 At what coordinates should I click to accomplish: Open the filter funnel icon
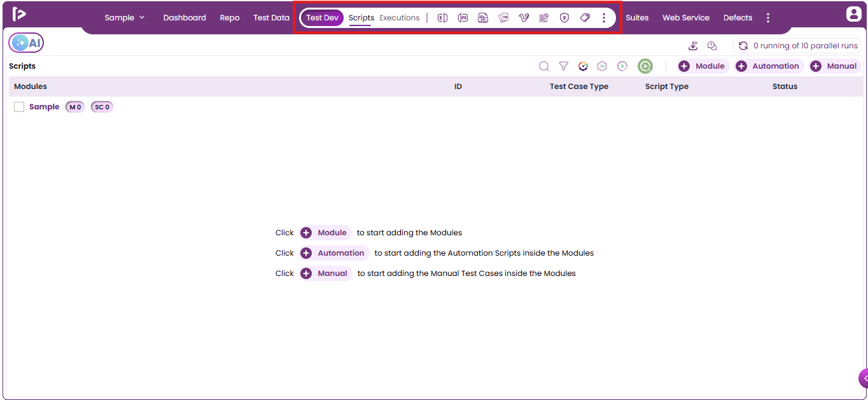[x=563, y=66]
